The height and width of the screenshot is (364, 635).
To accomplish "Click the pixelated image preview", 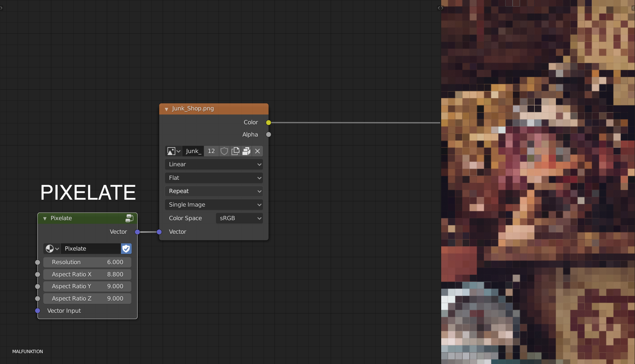I will tap(538, 182).
